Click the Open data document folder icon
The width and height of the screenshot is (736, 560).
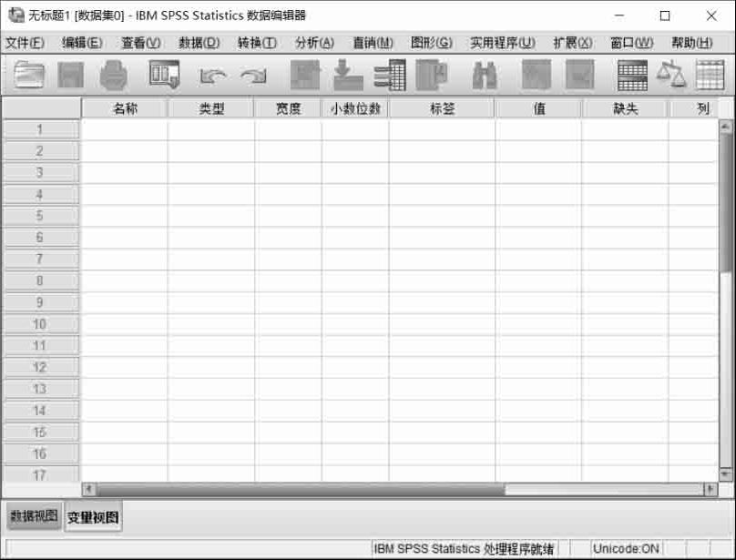tap(29, 75)
